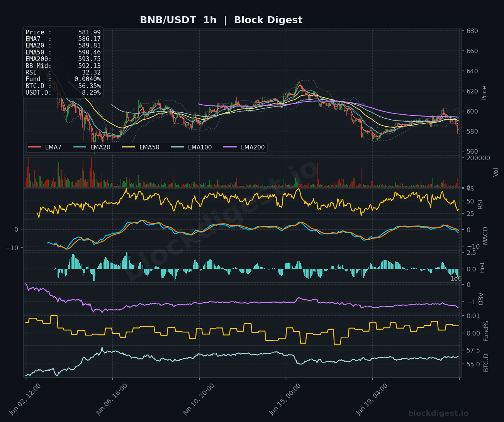Click the Jun 15, 00:00 date label
504x422 pixels.
285,399
